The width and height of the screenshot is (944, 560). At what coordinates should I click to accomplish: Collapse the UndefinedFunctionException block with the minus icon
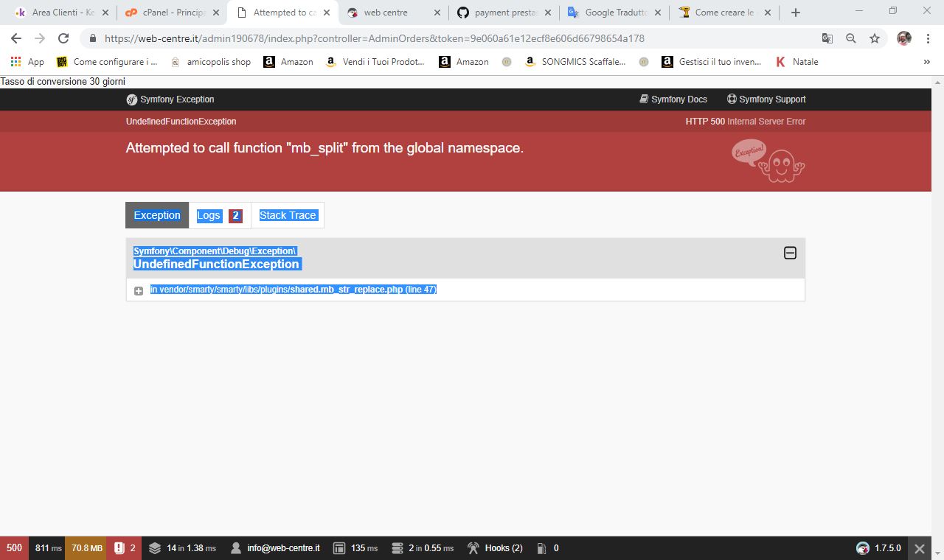[x=790, y=253]
